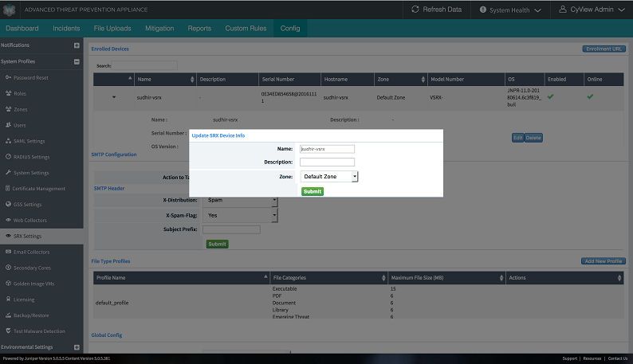Switch to the Incidents tab
633x364 pixels.
click(x=66, y=28)
